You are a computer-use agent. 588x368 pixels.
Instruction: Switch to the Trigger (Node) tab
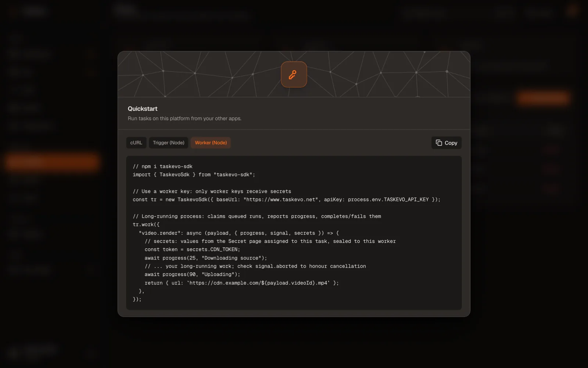[x=169, y=143]
